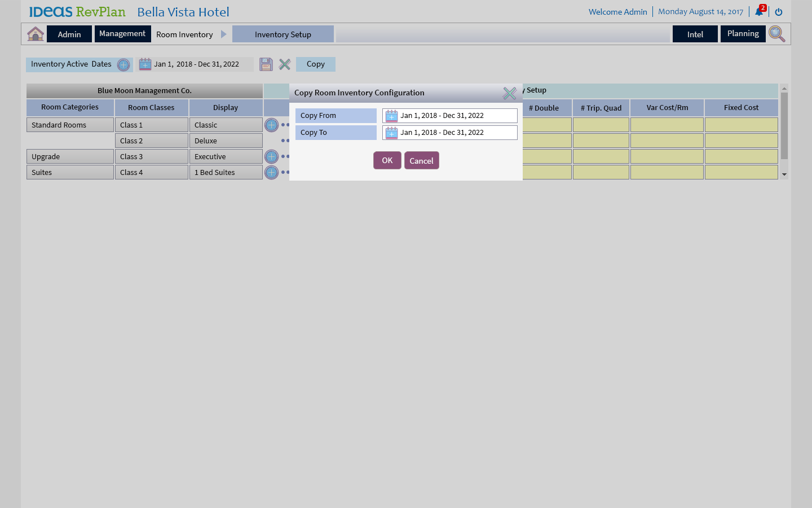Screen dimensions: 812x508
Task: Add new Inventory Active Dates plus icon
Action: coord(123,65)
